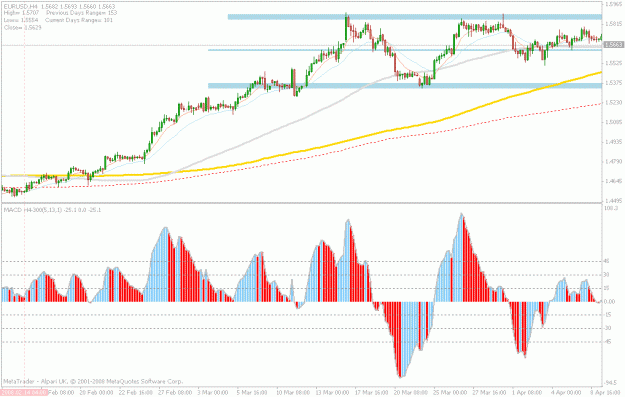Image resolution: width=625 pixels, height=397 pixels.
Task: Click the MACD zero level label 0.00
Action: click(x=609, y=302)
